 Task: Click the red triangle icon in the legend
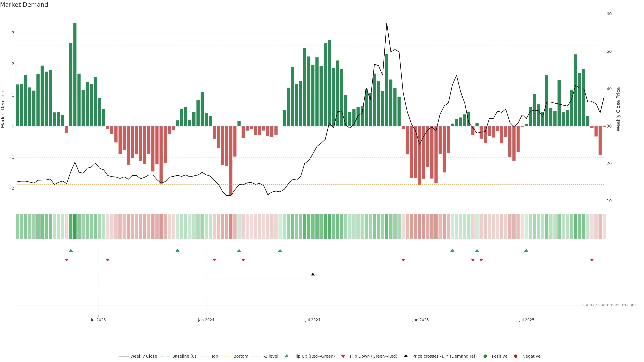point(343,356)
